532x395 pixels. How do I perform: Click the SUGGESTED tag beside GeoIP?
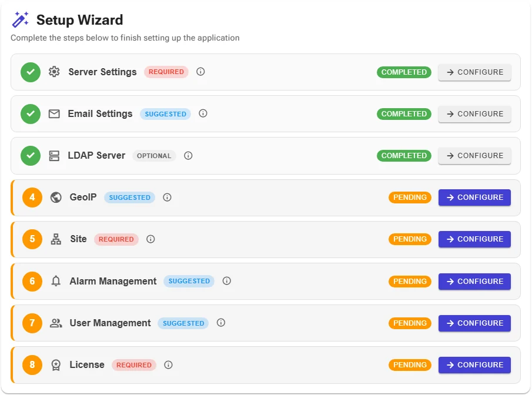(x=129, y=197)
